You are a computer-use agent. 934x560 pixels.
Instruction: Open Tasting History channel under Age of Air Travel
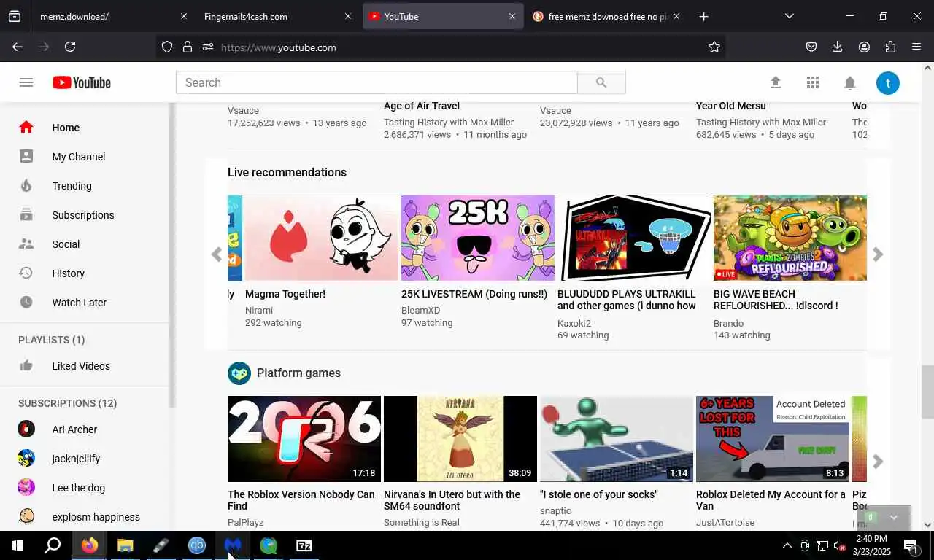tap(449, 122)
